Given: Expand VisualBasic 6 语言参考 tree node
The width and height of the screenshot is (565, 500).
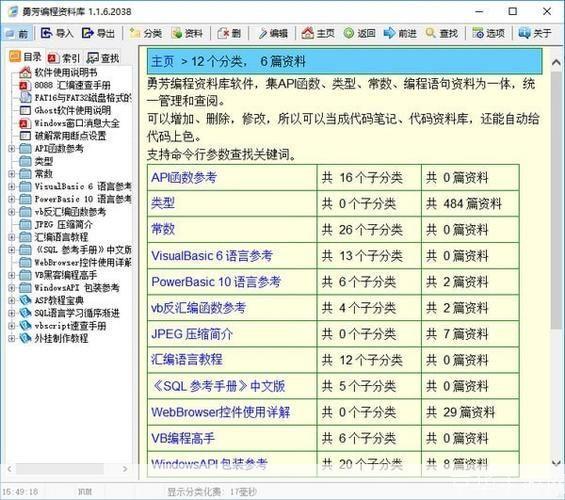Looking at the screenshot, I should point(12,187).
